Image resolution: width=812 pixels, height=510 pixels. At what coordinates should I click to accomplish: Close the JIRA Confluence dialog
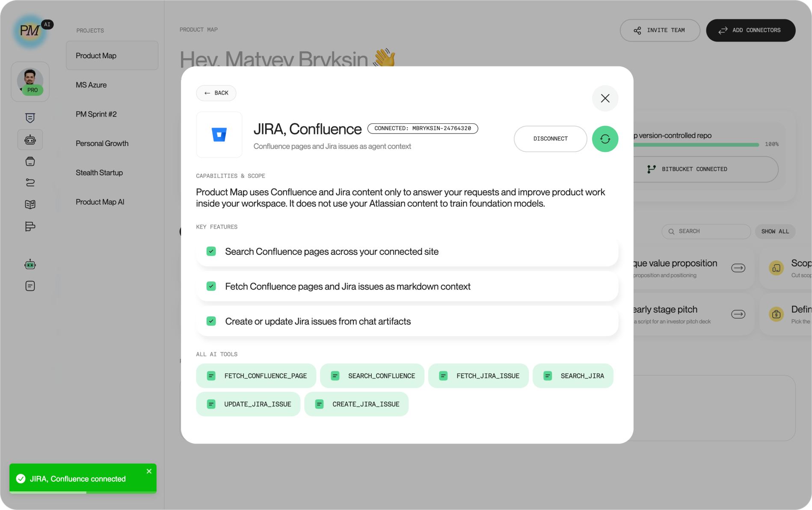click(605, 98)
